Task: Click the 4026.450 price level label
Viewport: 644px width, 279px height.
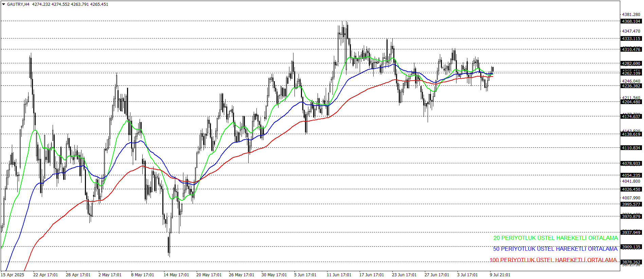Action: pyautogui.click(x=631, y=189)
